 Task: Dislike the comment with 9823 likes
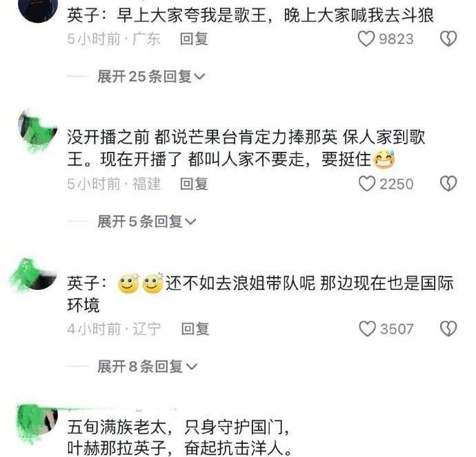click(x=448, y=39)
